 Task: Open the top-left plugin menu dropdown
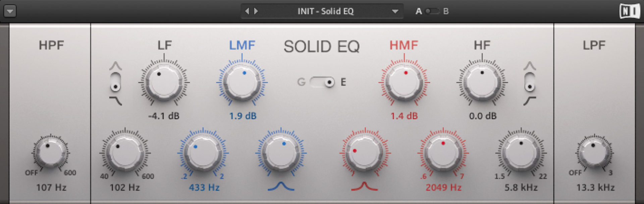tap(10, 11)
